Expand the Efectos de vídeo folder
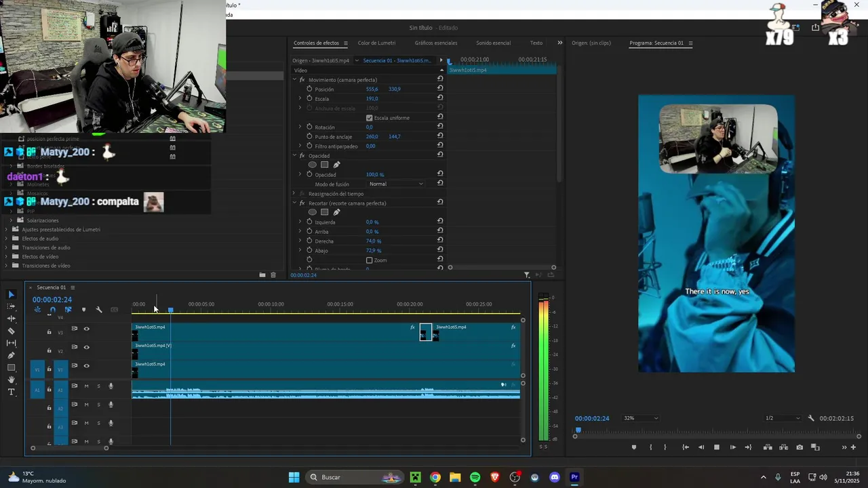The width and height of the screenshot is (868, 488). click(7, 257)
